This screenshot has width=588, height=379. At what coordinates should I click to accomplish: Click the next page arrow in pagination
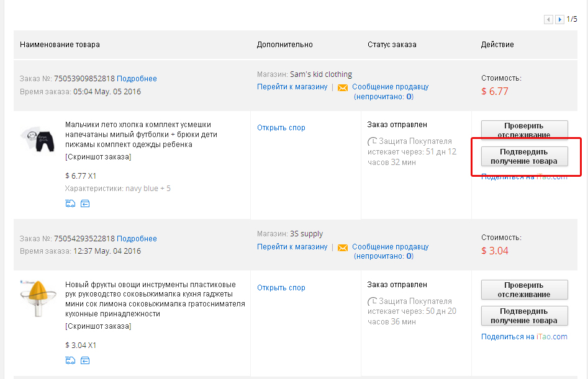(559, 20)
